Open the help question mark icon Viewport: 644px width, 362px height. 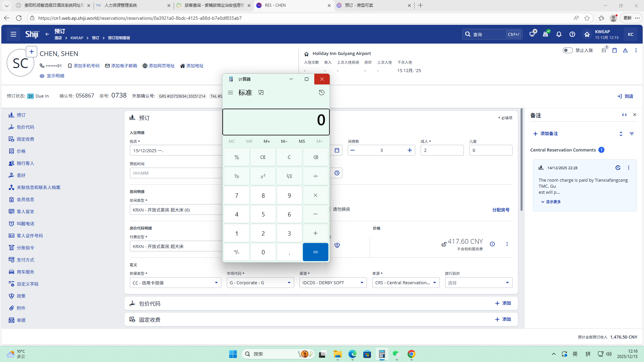pyautogui.click(x=572, y=34)
